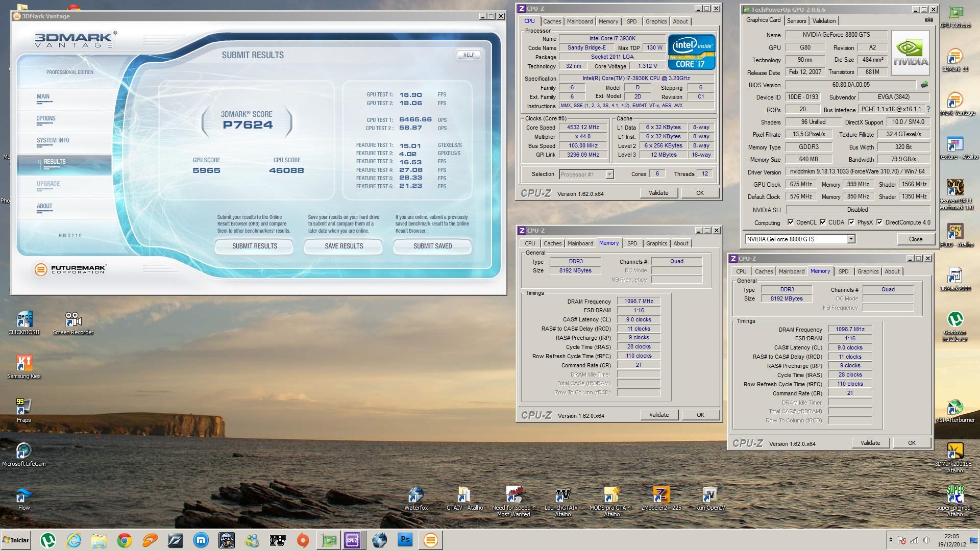Open Run OpenIV desktop shortcut

coord(710,499)
